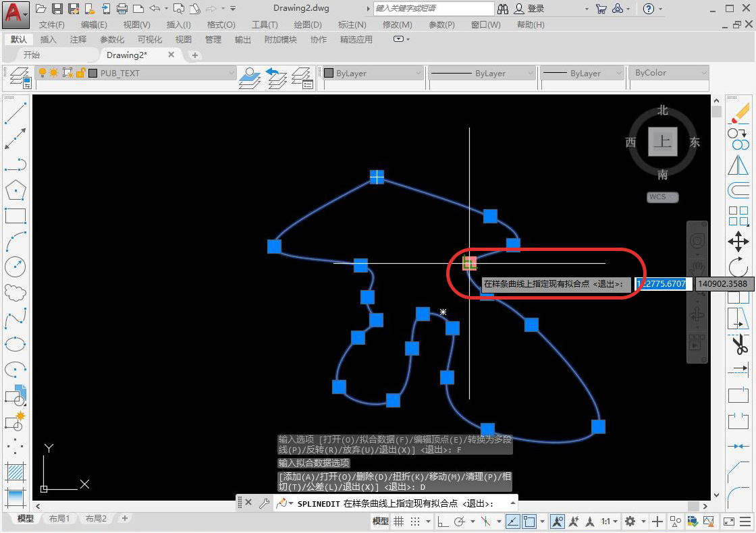
Task: Open the Layer Properties Manager
Action: (x=21, y=78)
